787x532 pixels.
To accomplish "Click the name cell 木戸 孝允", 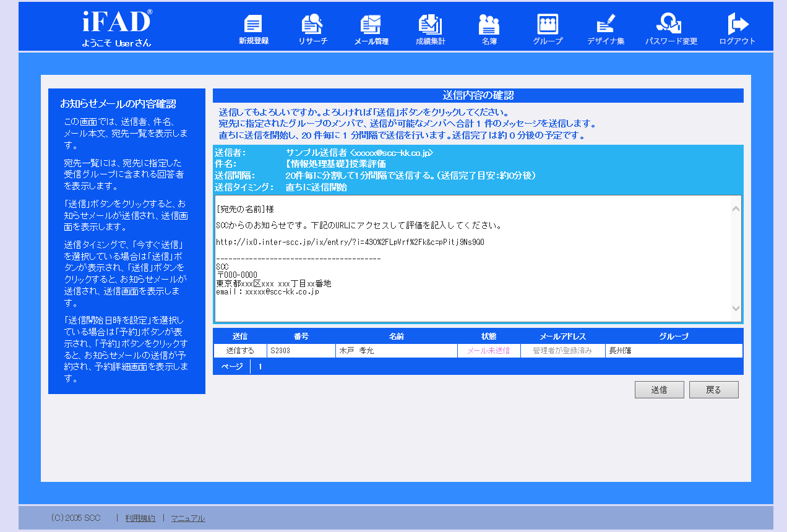I will [397, 351].
